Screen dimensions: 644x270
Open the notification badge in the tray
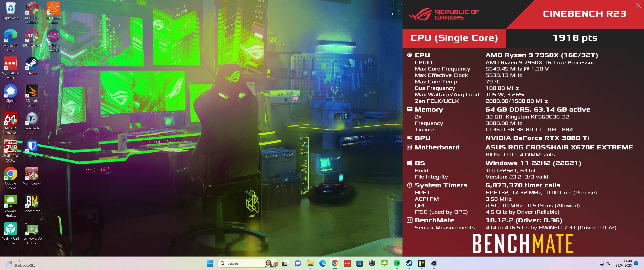click(636, 263)
